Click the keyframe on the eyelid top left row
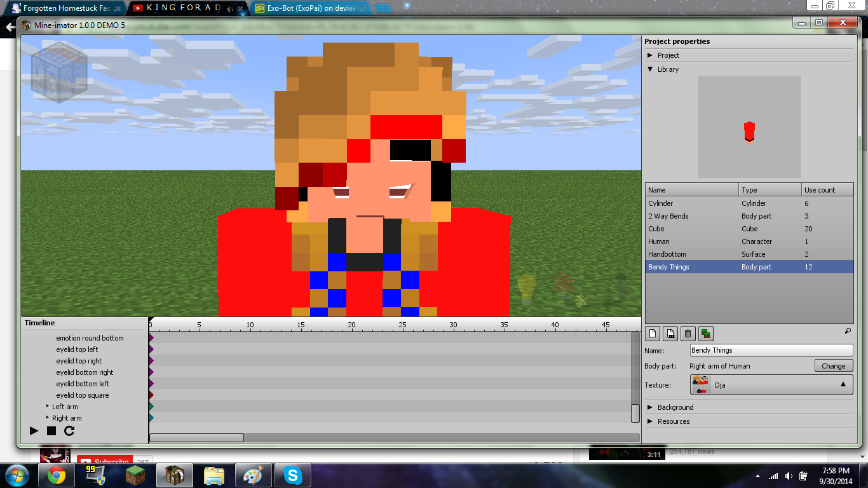Image resolution: width=868 pixels, height=488 pixels. tap(151, 349)
